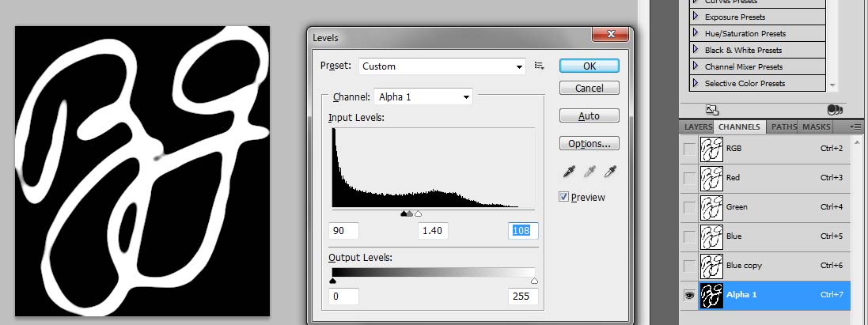Switch to the Layers tab
Screen dimensions: 868x325
pos(698,127)
